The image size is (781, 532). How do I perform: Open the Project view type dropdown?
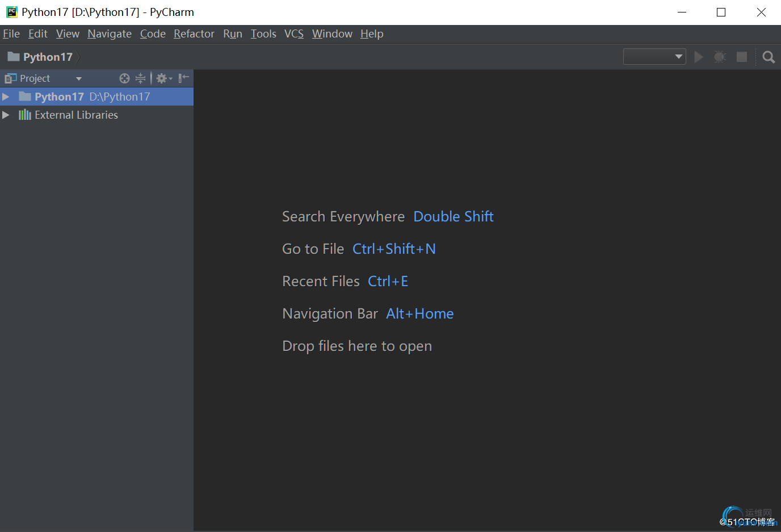pyautogui.click(x=79, y=78)
